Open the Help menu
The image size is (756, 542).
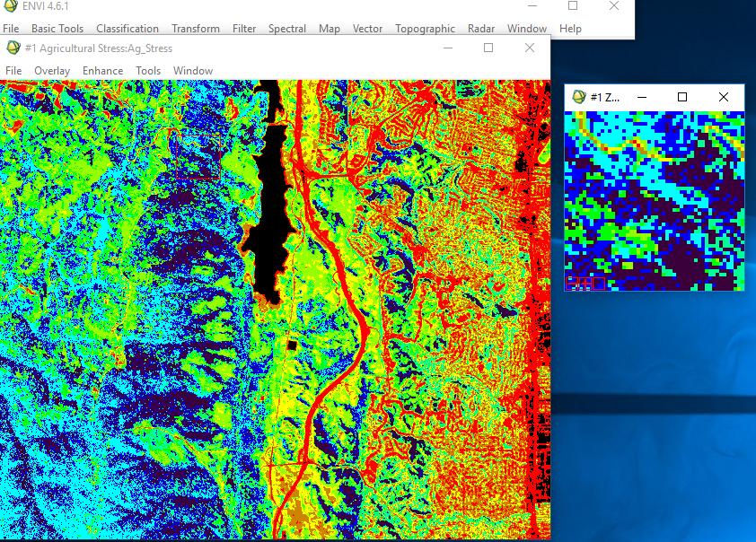(570, 28)
